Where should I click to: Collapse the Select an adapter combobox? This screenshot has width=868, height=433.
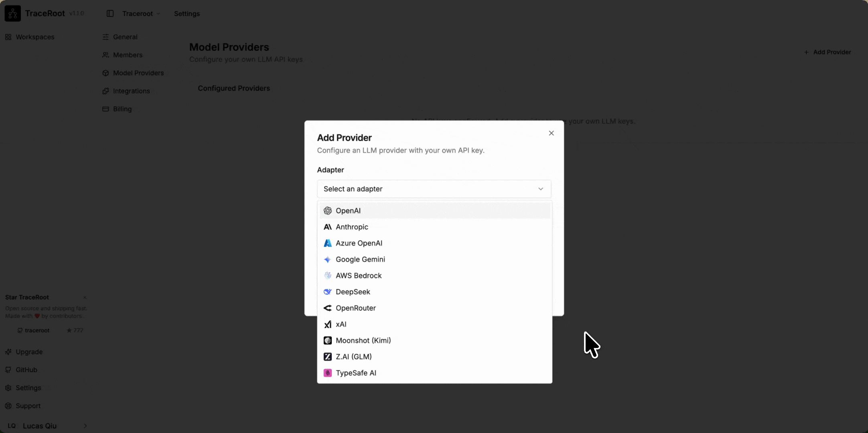click(x=434, y=189)
